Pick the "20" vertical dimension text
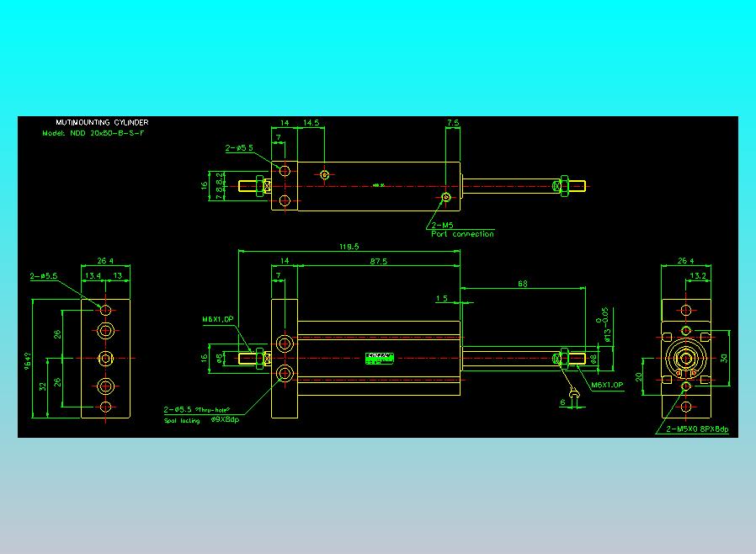The width and height of the screenshot is (756, 554). [x=638, y=377]
